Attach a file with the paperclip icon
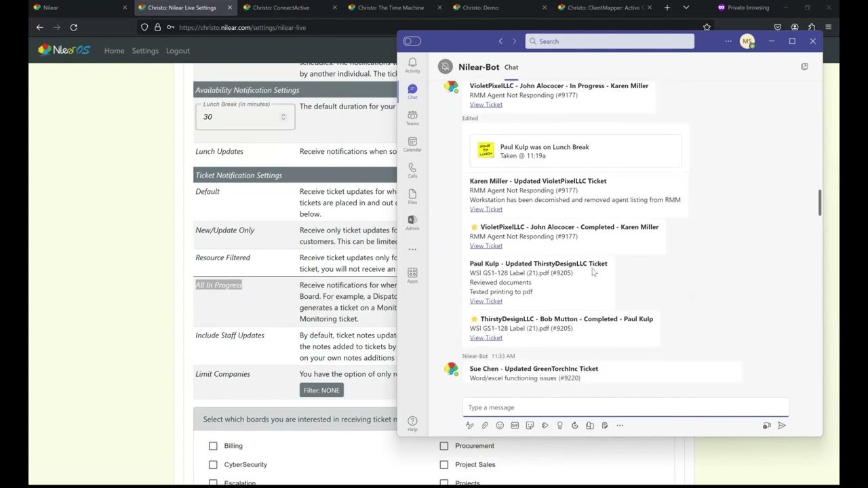This screenshot has width=868, height=488. [x=485, y=426]
